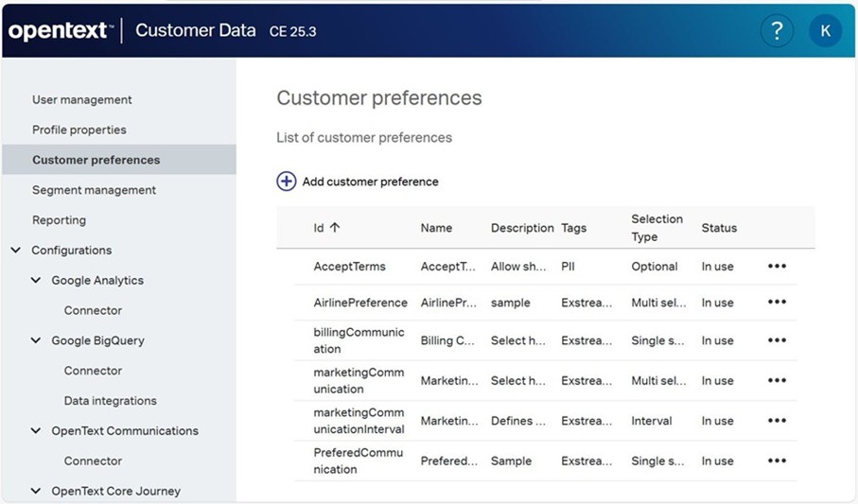
Task: Open Segment management from sidebar
Action: coord(94,190)
